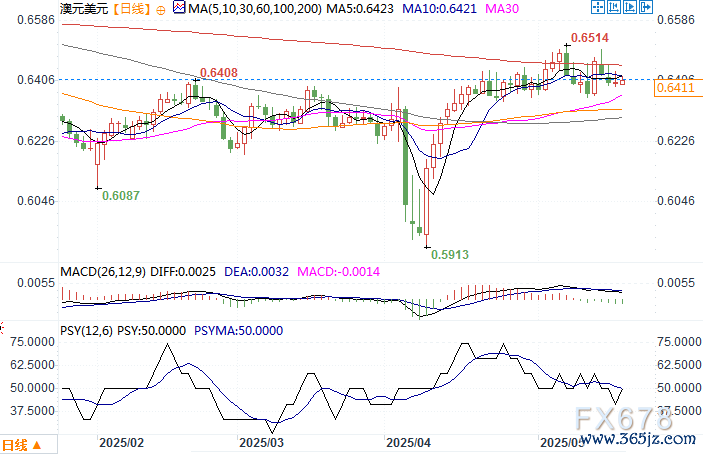
Task: Click the 澳元美元 symbol title
Action: click(84, 9)
